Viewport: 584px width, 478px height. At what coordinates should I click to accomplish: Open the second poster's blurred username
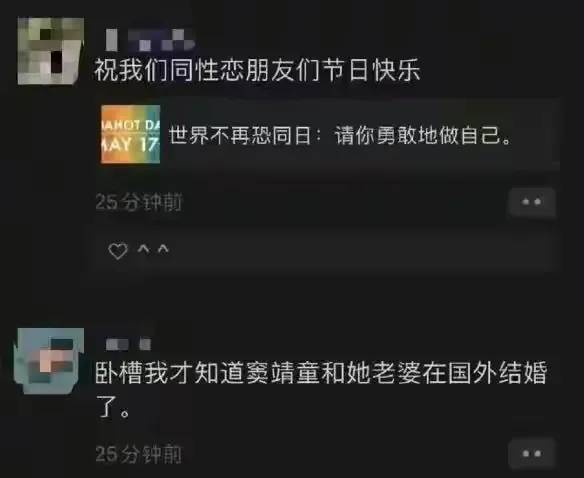pos(128,344)
